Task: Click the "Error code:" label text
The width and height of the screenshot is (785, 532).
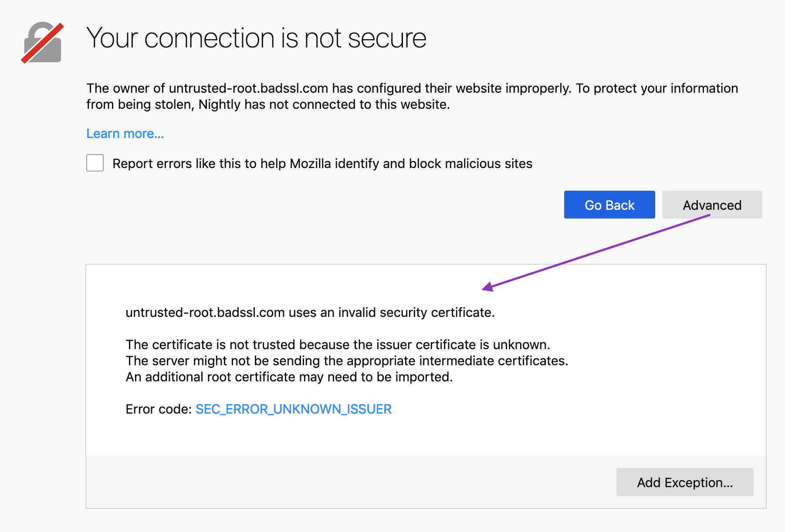Action: click(159, 409)
